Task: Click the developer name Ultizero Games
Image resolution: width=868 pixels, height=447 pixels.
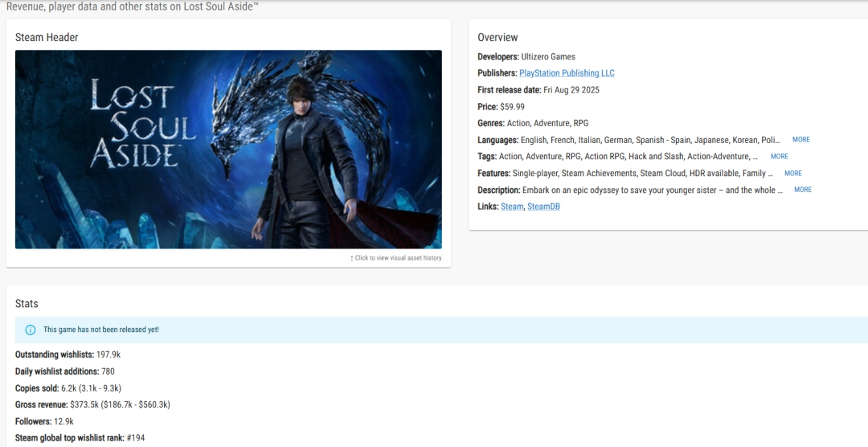Action: tap(548, 56)
